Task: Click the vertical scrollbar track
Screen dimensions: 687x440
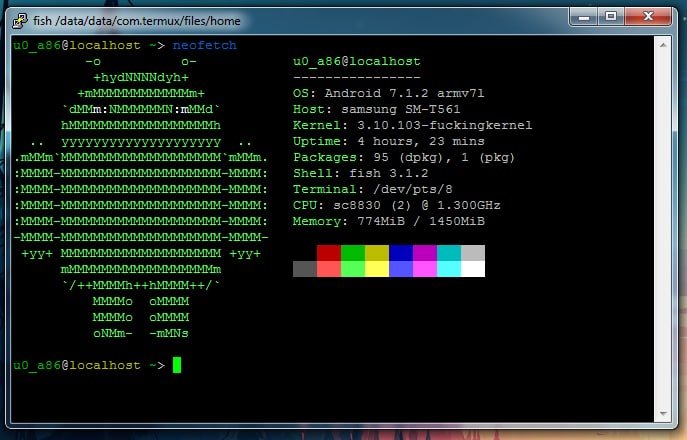Action: (663, 229)
